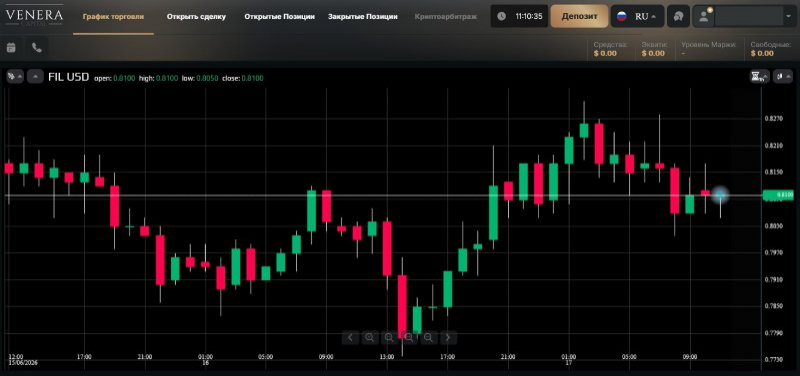Expand the symbol selector next to FIL USD

coord(35,77)
